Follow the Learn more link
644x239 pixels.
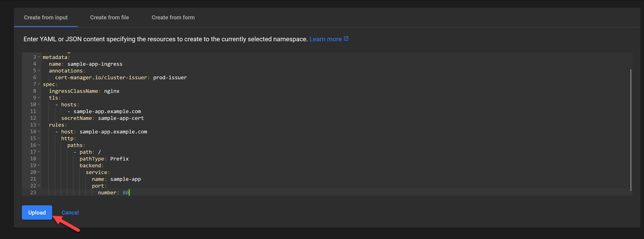click(x=325, y=39)
